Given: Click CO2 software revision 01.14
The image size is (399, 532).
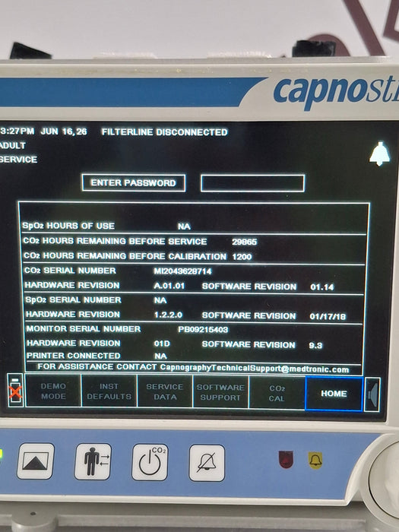Looking at the screenshot, I should point(322,287).
